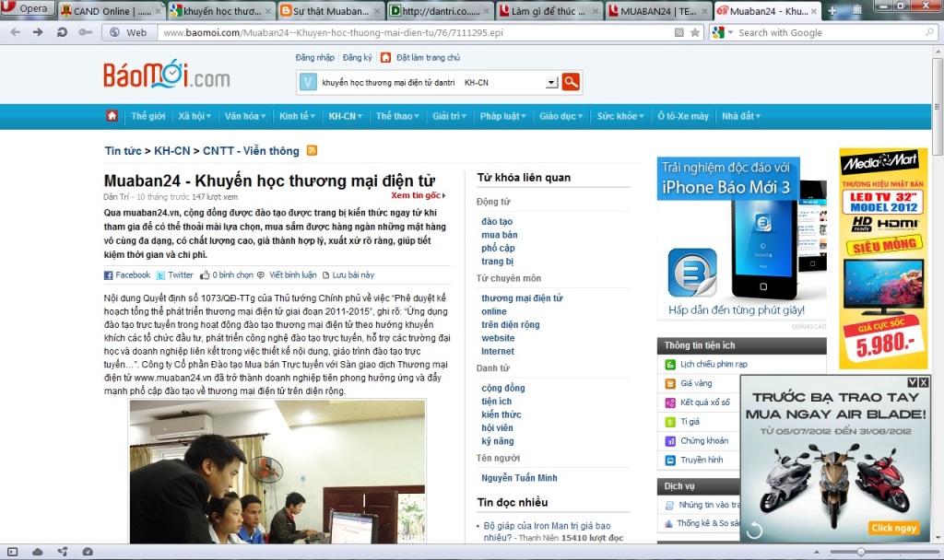
Task: Reload the page with the refresh icon
Action: click(x=62, y=32)
